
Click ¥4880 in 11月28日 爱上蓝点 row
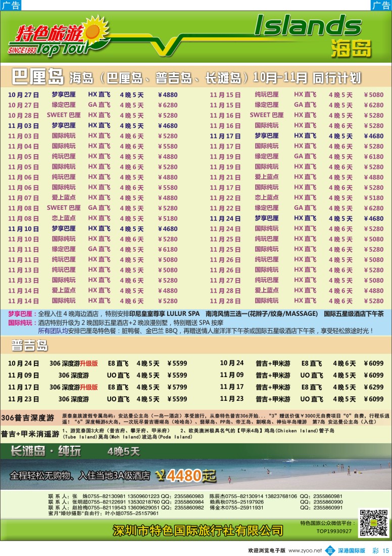(374, 291)
